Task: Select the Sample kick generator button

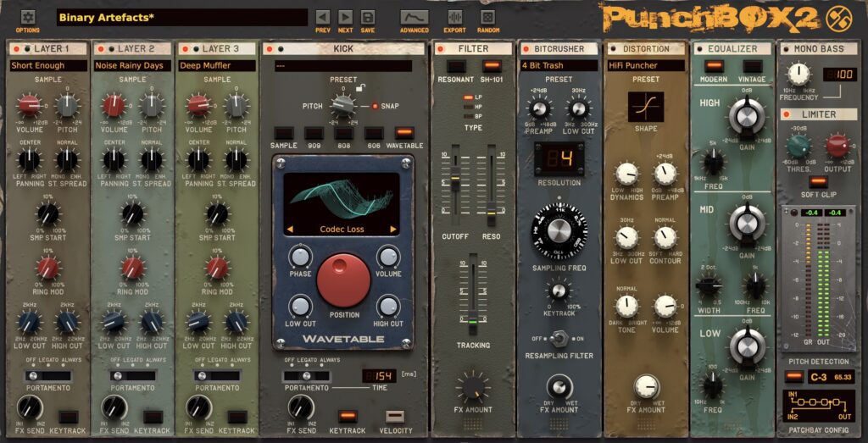Action: (x=283, y=133)
